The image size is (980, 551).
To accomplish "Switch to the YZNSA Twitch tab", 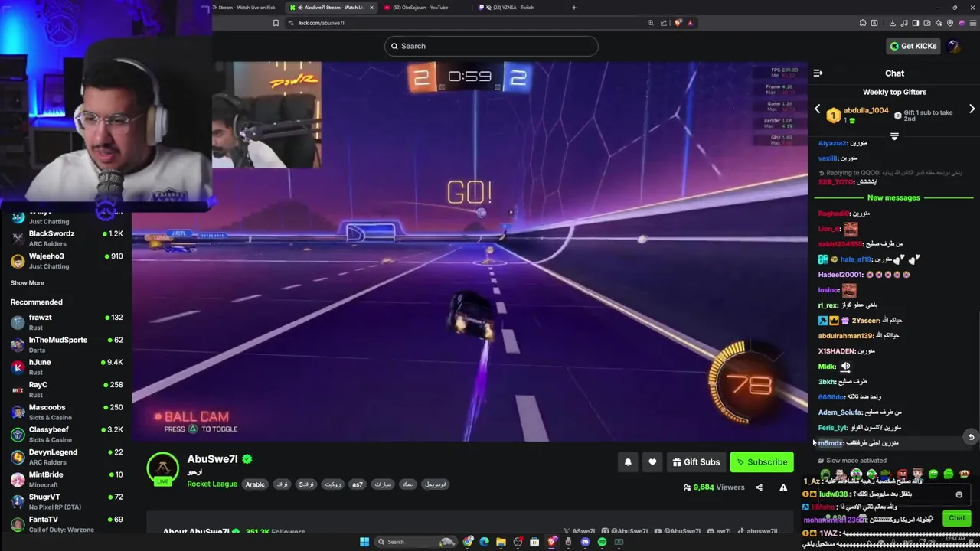I will (x=511, y=8).
